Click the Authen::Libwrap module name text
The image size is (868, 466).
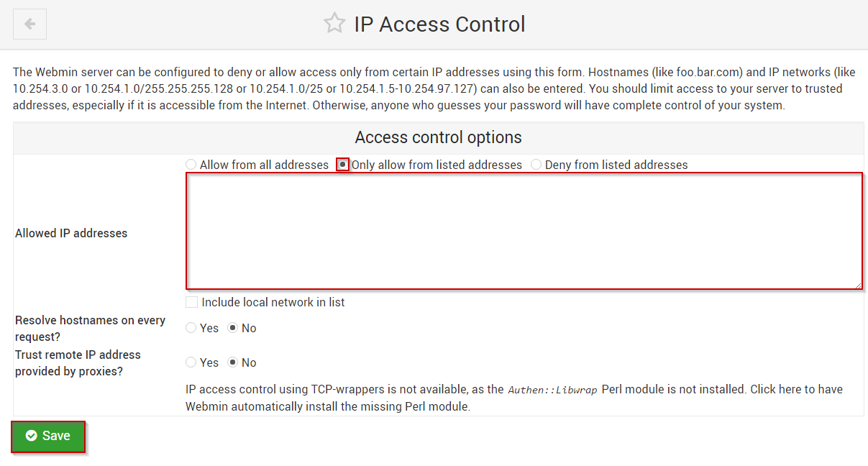click(x=552, y=390)
